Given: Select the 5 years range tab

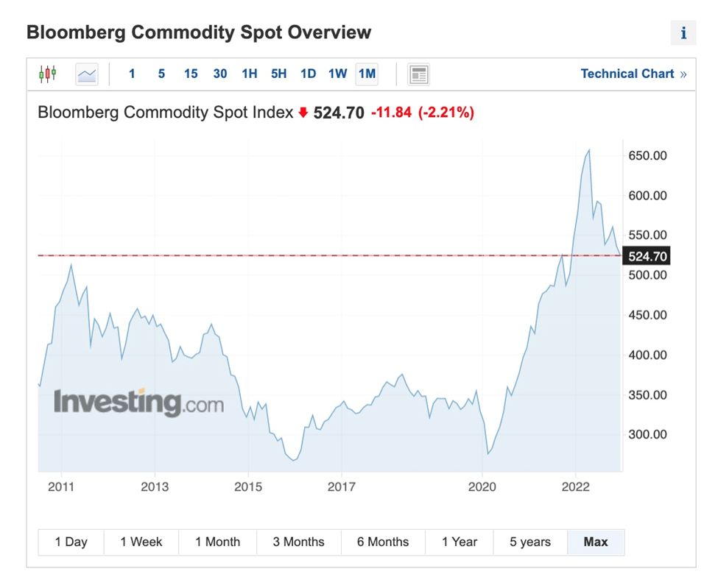Looking at the screenshot, I should 530,542.
